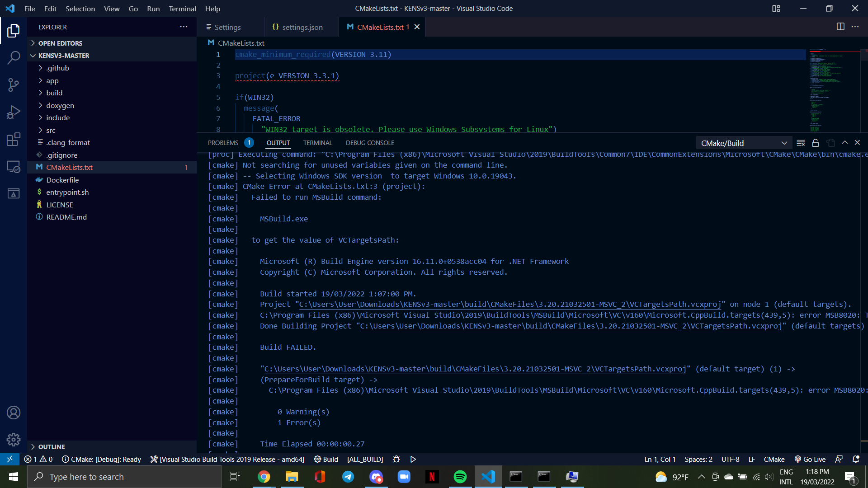Viewport: 868px width, 488px height.
Task: Expand the include folder
Action: (x=58, y=117)
